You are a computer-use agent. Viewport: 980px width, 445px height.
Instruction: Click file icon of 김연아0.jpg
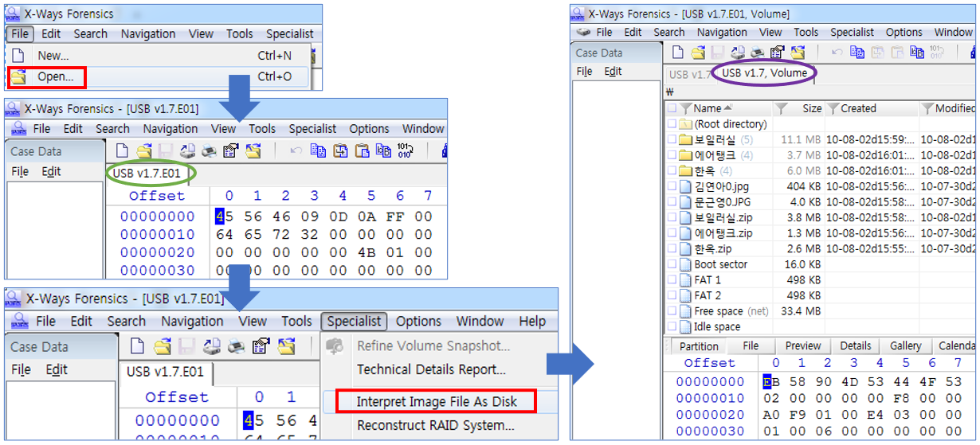685,186
